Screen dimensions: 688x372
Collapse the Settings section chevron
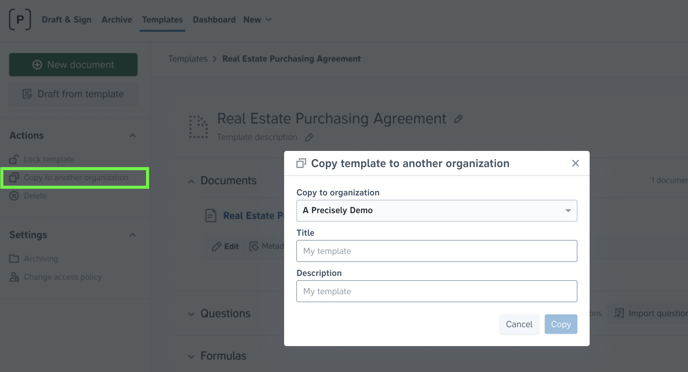pyautogui.click(x=132, y=235)
